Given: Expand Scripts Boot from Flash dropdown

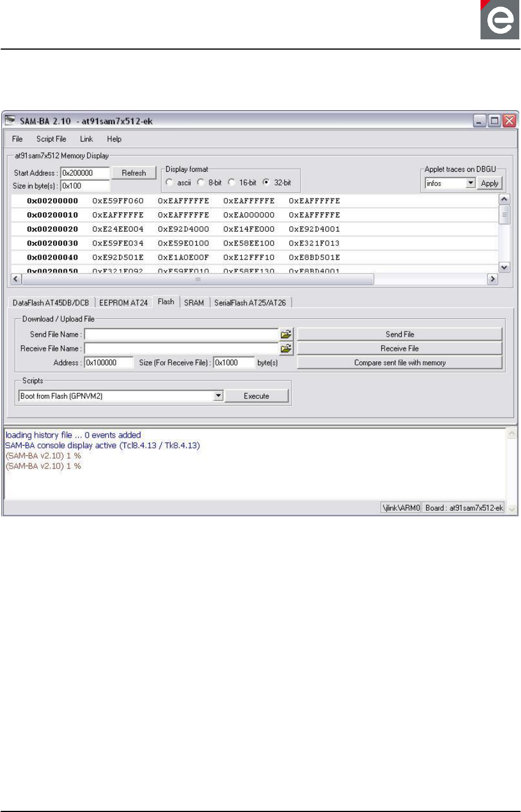Looking at the screenshot, I should (218, 396).
